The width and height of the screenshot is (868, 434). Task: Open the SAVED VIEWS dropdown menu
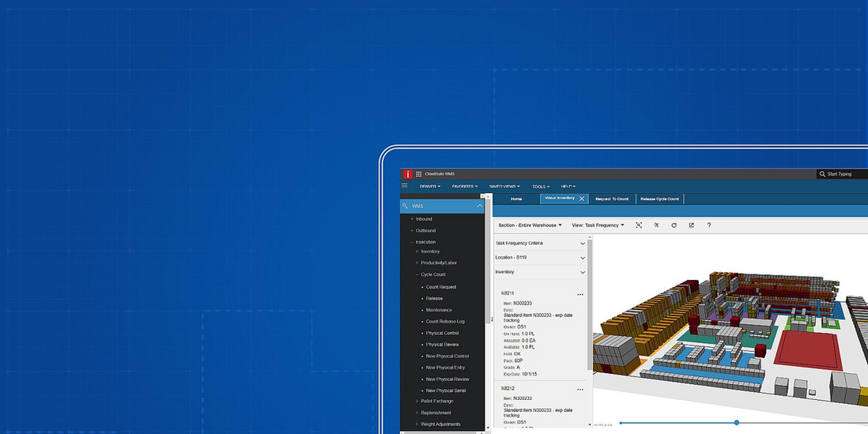coord(505,187)
